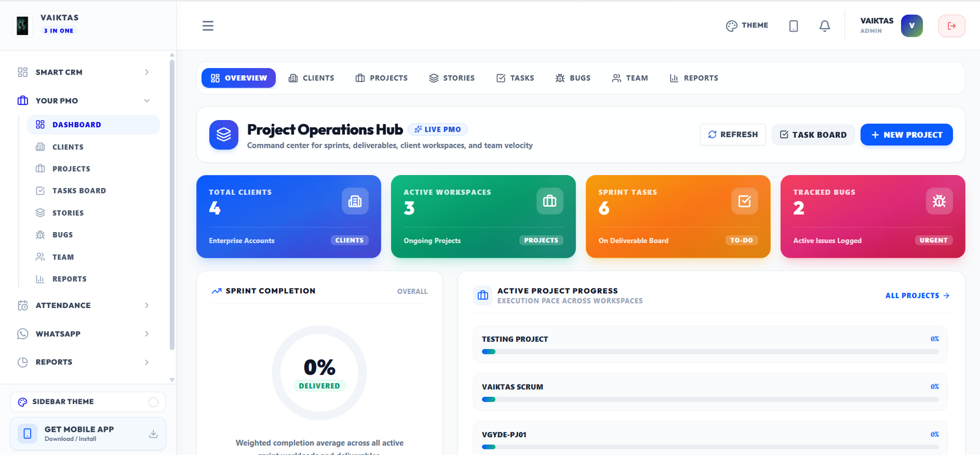Toggle the Sidebar Theme switch
Screen dimensions: 980x455
coord(153,402)
